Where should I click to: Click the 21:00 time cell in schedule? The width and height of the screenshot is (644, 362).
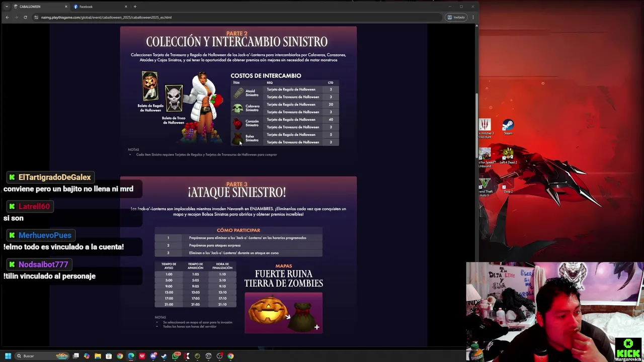click(x=169, y=304)
